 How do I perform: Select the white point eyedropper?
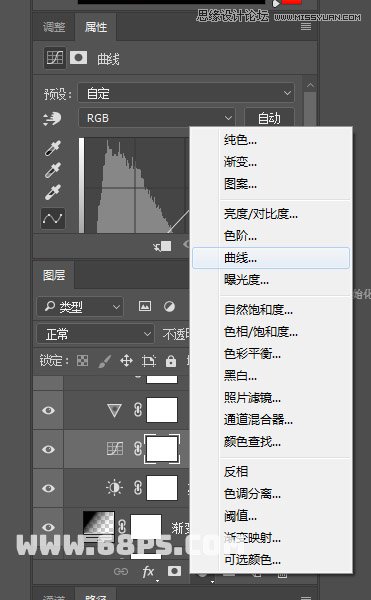[53, 192]
